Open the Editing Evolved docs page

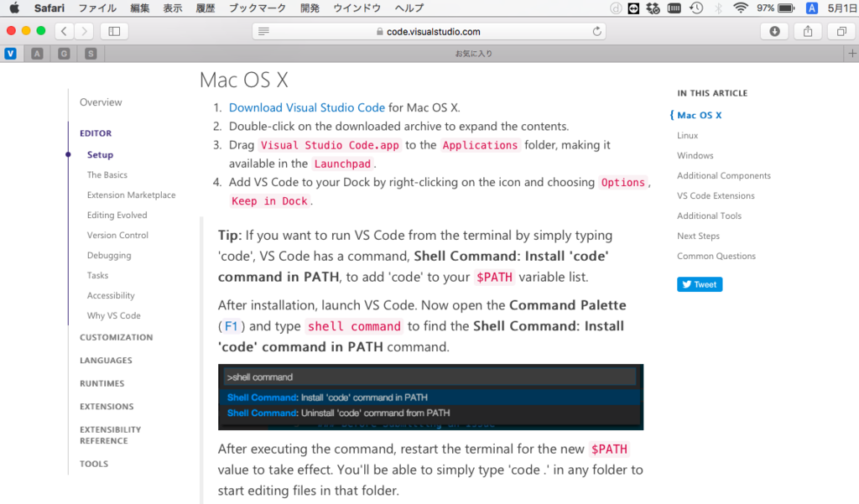(x=117, y=216)
